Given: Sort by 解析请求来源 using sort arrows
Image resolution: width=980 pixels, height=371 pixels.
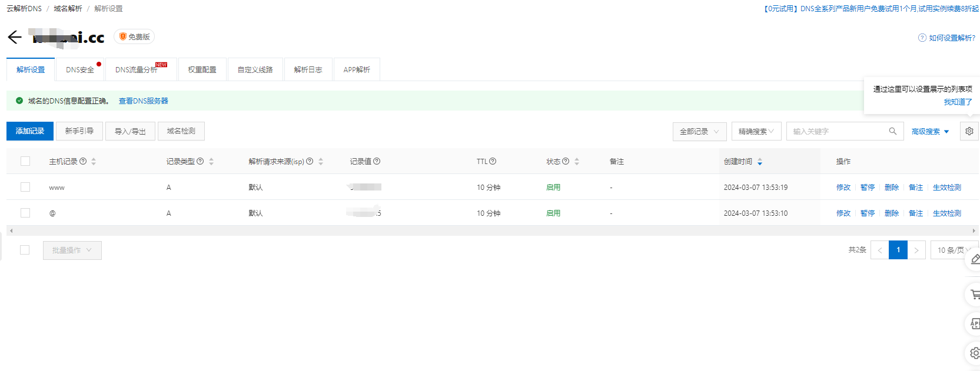Looking at the screenshot, I should point(321,161).
